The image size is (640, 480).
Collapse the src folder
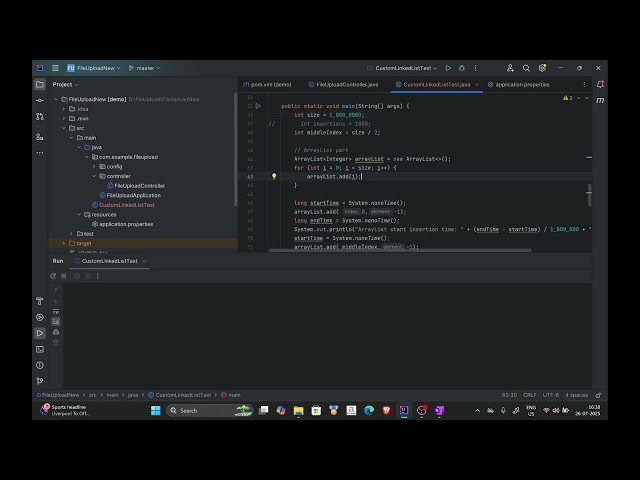[64, 128]
